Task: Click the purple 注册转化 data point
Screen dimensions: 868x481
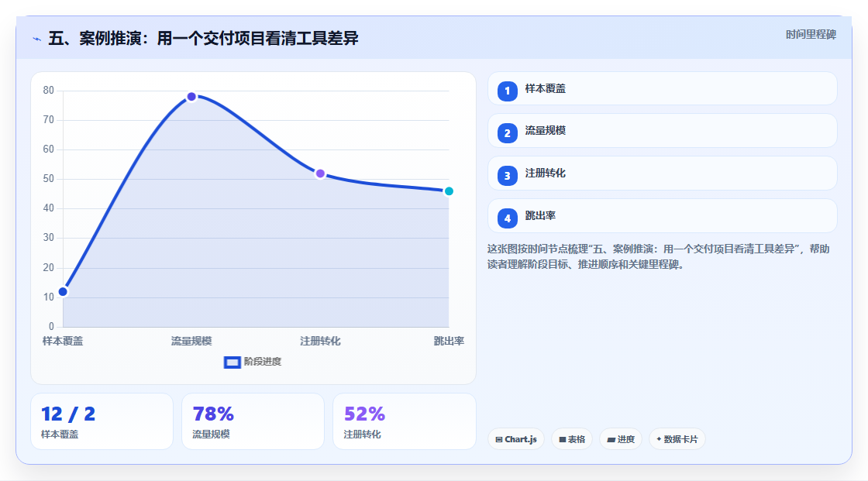Action: click(320, 174)
